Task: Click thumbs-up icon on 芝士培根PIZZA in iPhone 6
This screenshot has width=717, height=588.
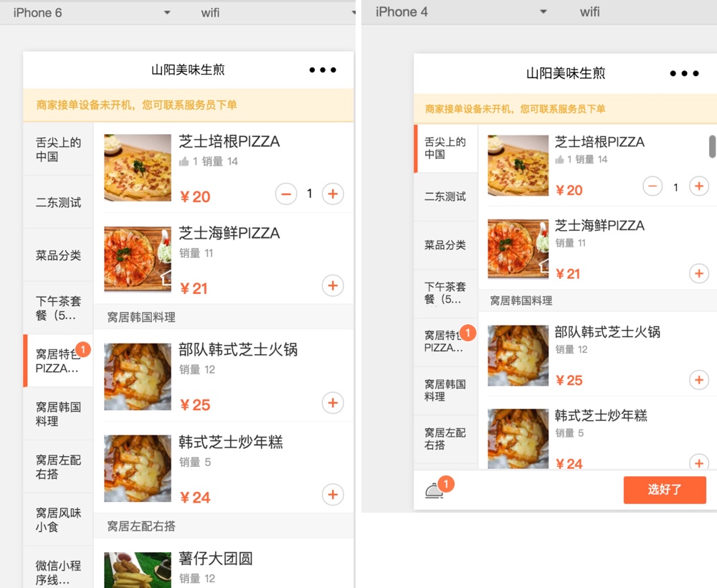Action: click(x=184, y=161)
